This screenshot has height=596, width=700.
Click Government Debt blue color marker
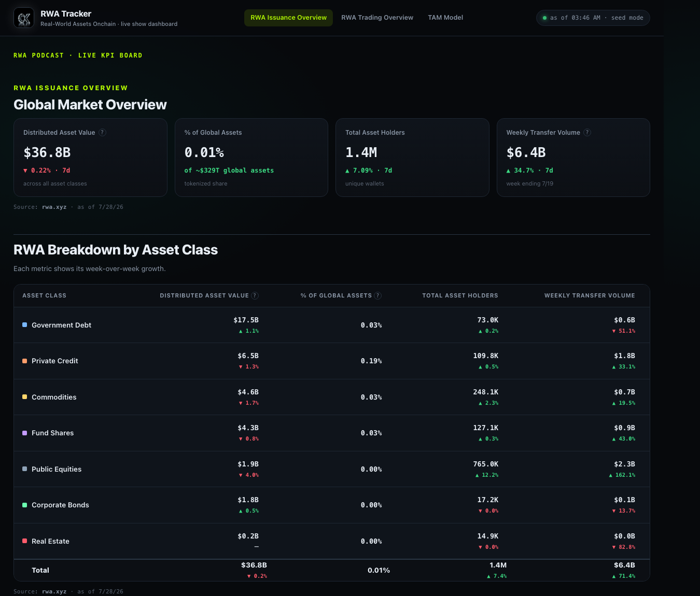(24, 325)
